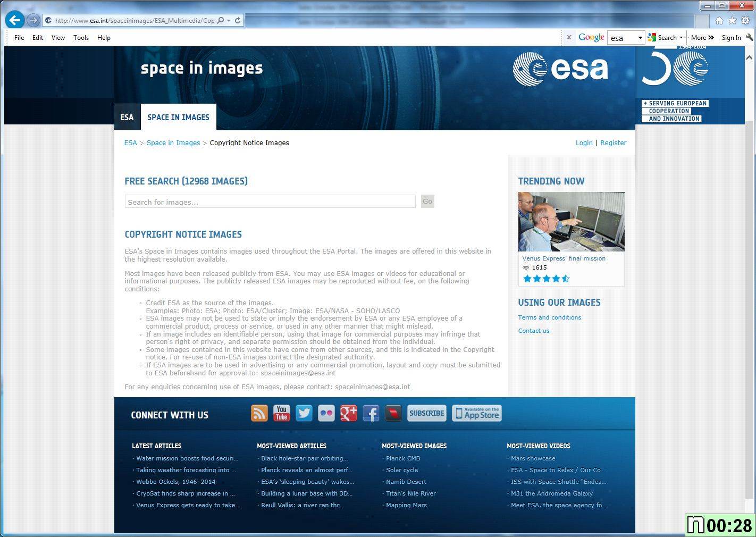
Task: Expand the address bar URL dropdown arrow
Action: point(229,21)
